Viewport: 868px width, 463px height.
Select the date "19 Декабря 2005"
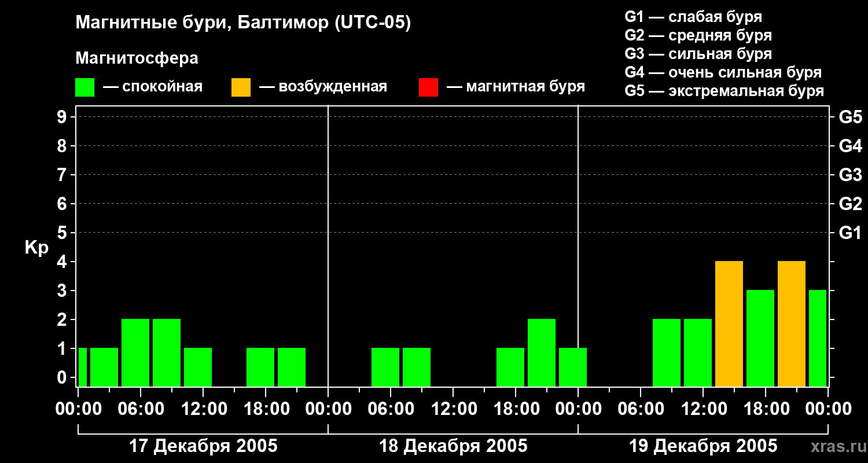(x=703, y=446)
